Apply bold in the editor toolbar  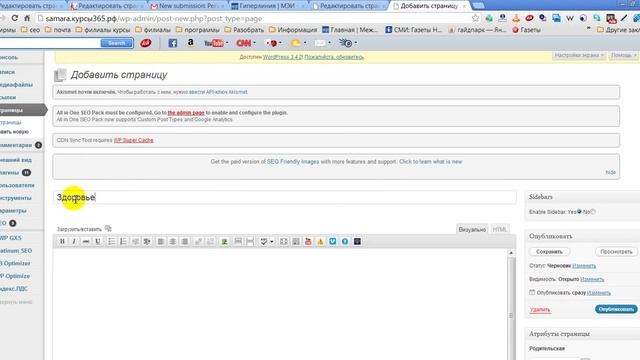pos(62,241)
